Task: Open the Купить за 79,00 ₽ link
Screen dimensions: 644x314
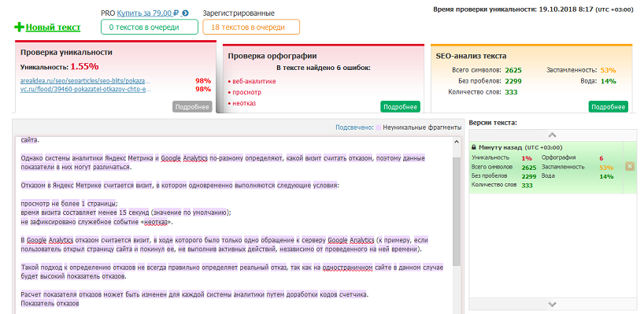Action: click(148, 13)
